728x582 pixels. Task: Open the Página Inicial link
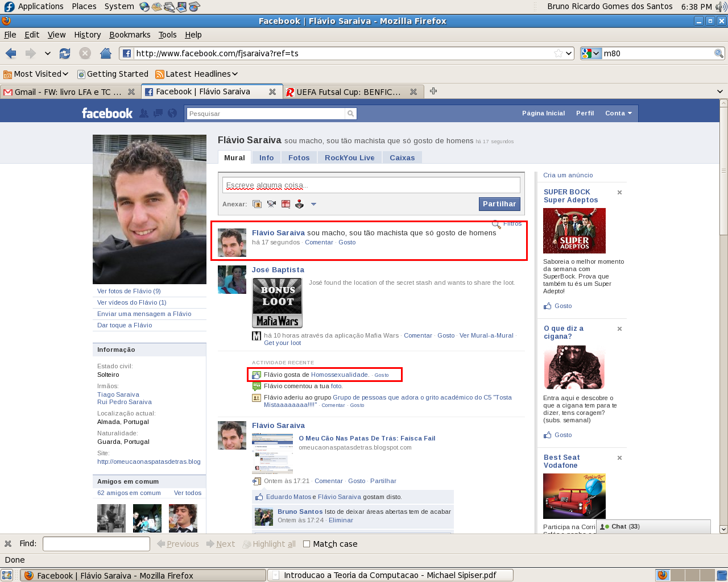[x=544, y=113]
